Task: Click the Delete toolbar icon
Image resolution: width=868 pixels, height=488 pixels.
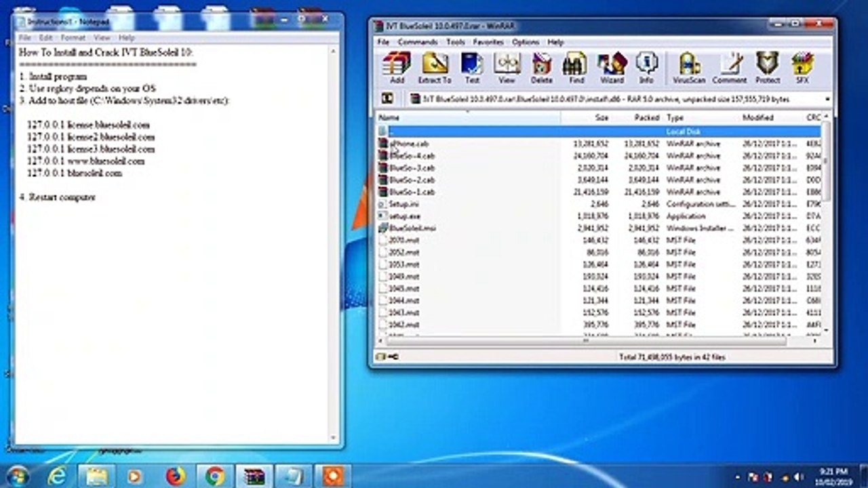Action: 541,68
